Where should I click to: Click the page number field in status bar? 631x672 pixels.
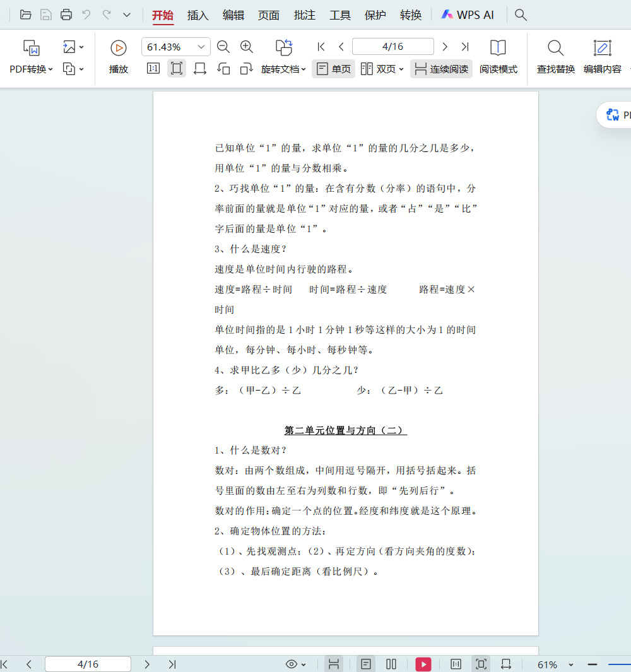pyautogui.click(x=88, y=664)
